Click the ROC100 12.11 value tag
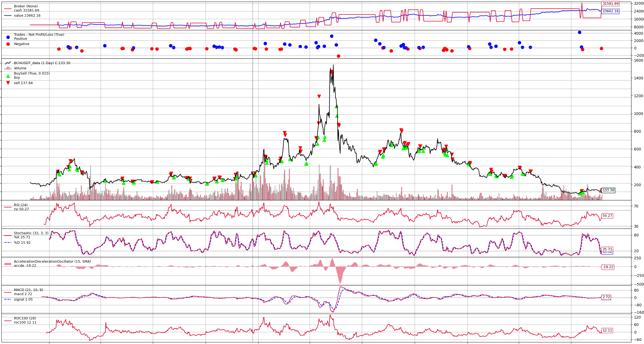This screenshot has height=344, width=644. click(607, 330)
